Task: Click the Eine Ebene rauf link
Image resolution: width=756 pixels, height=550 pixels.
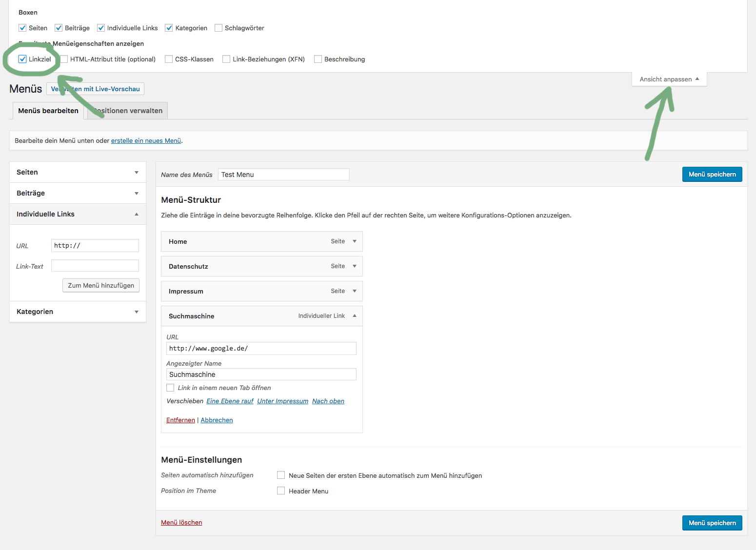Action: pyautogui.click(x=230, y=401)
